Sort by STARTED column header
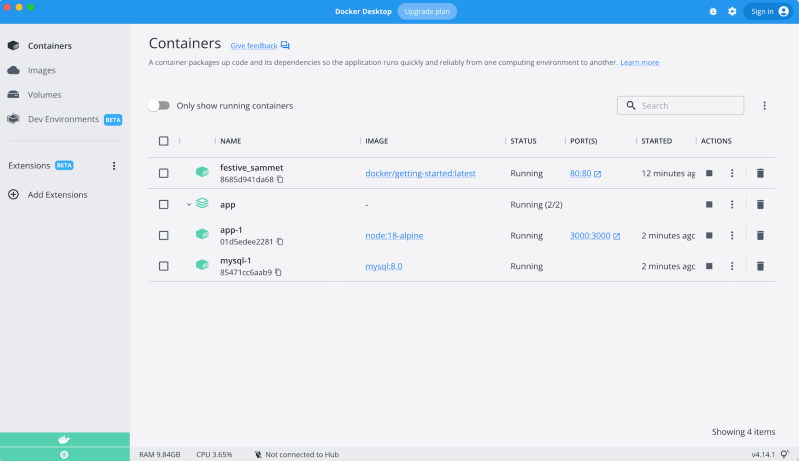This screenshot has width=799, height=461. point(656,141)
